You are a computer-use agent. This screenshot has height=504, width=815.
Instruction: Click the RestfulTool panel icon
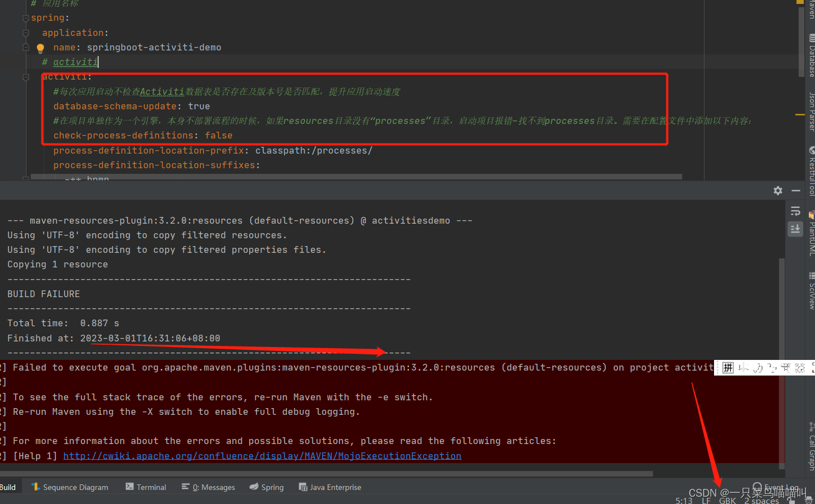811,150
